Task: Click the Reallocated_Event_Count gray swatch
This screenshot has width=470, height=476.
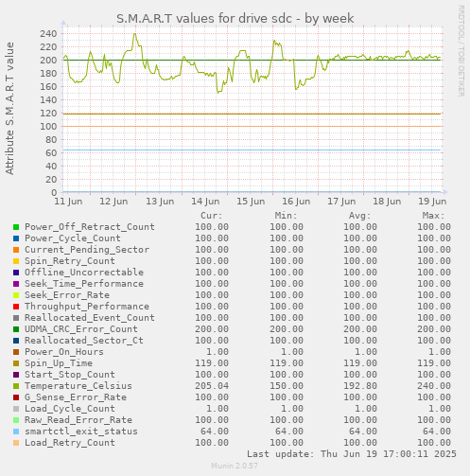Action: (x=16, y=318)
